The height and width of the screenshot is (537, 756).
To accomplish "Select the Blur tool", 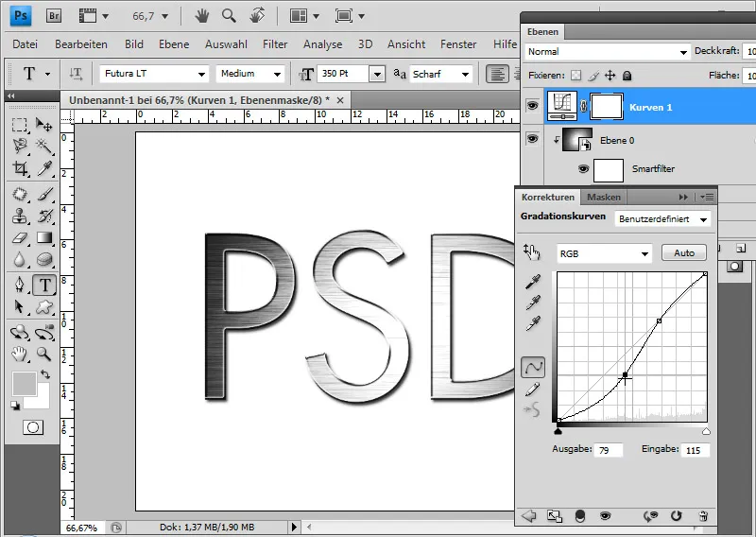I will tap(19, 260).
